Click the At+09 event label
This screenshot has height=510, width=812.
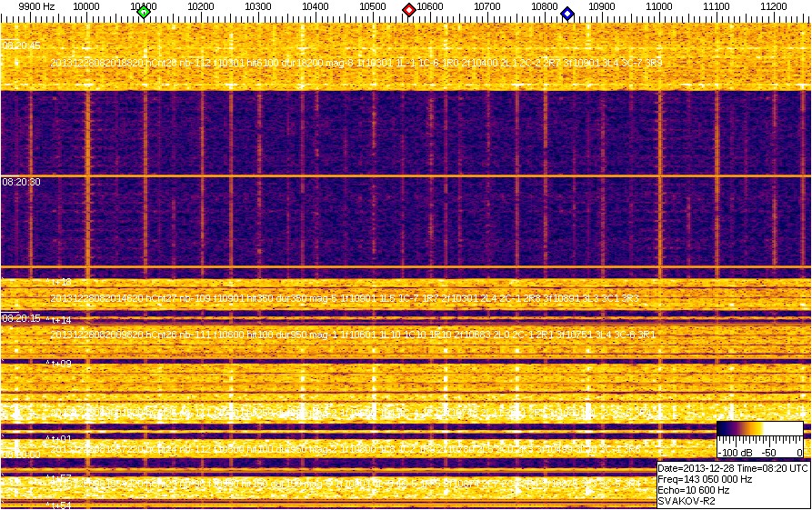pos(59,364)
